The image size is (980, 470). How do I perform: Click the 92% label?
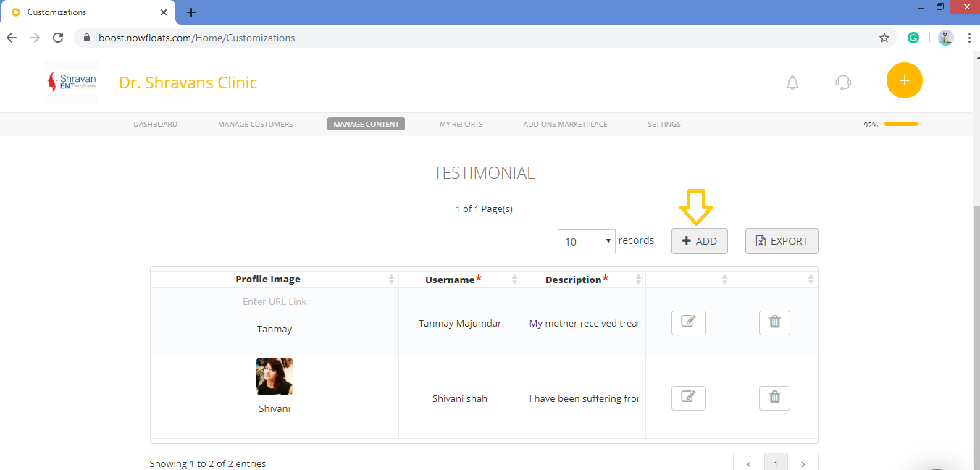click(x=871, y=125)
